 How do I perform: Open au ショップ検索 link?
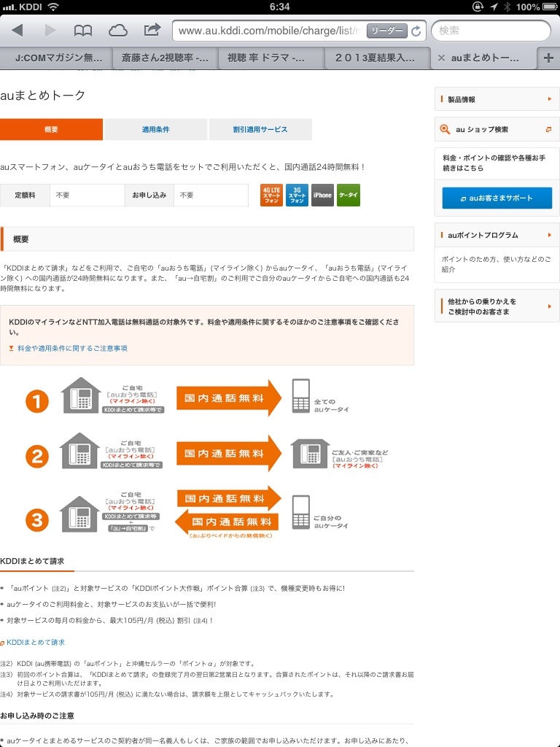(482, 130)
